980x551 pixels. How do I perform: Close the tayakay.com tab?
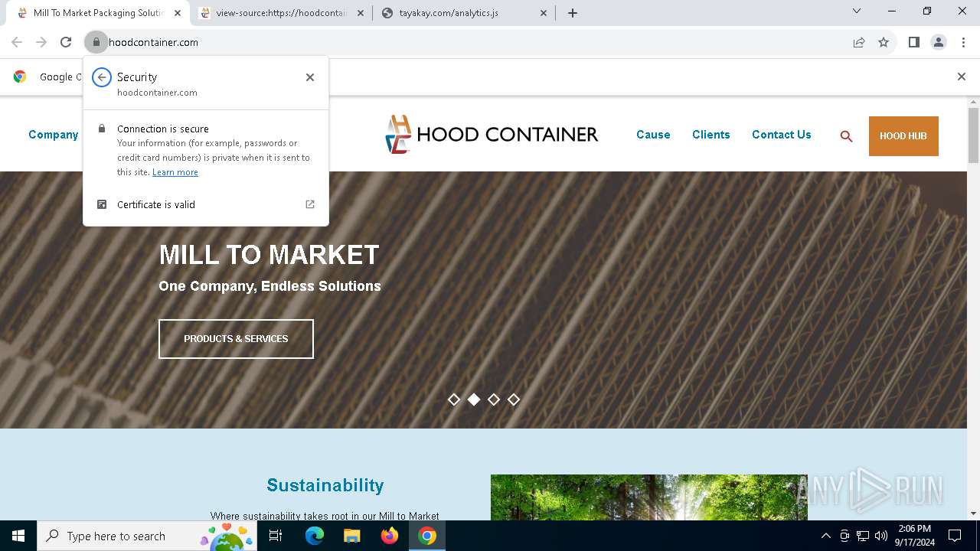pos(544,13)
